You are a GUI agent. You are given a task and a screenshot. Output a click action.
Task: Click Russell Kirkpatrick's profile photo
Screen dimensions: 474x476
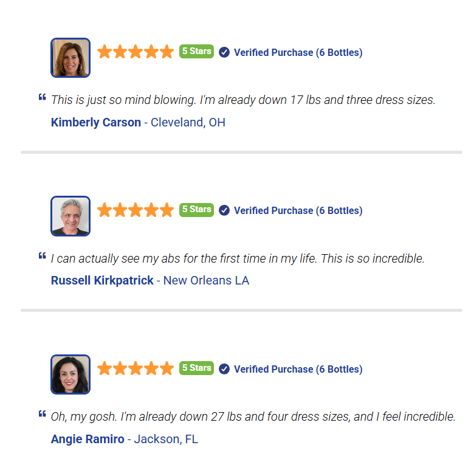[x=70, y=216]
